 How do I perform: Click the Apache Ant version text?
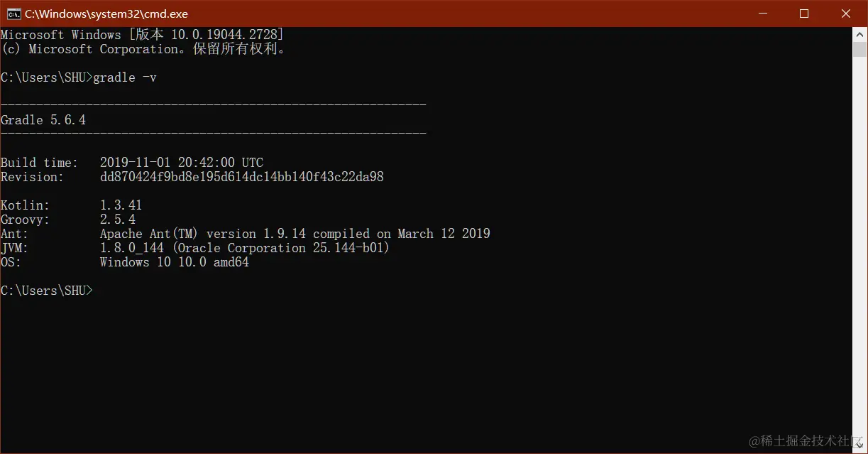(x=295, y=234)
